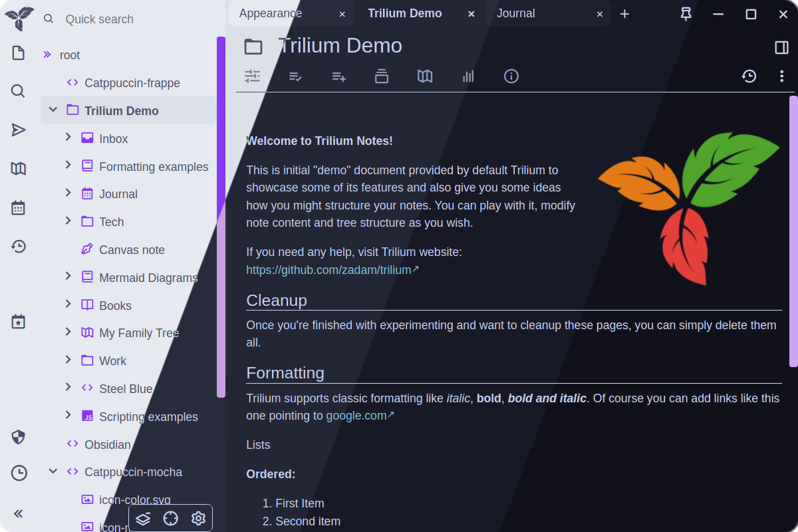Click the note tree scrollbar
798x532 pixels.
pyautogui.click(x=221, y=217)
